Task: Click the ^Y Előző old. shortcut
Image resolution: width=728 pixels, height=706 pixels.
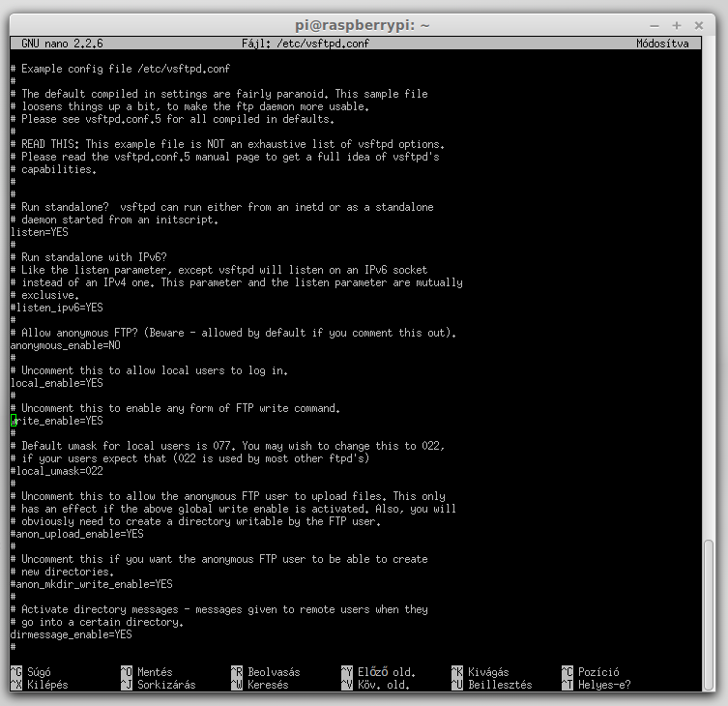Action: click(378, 672)
